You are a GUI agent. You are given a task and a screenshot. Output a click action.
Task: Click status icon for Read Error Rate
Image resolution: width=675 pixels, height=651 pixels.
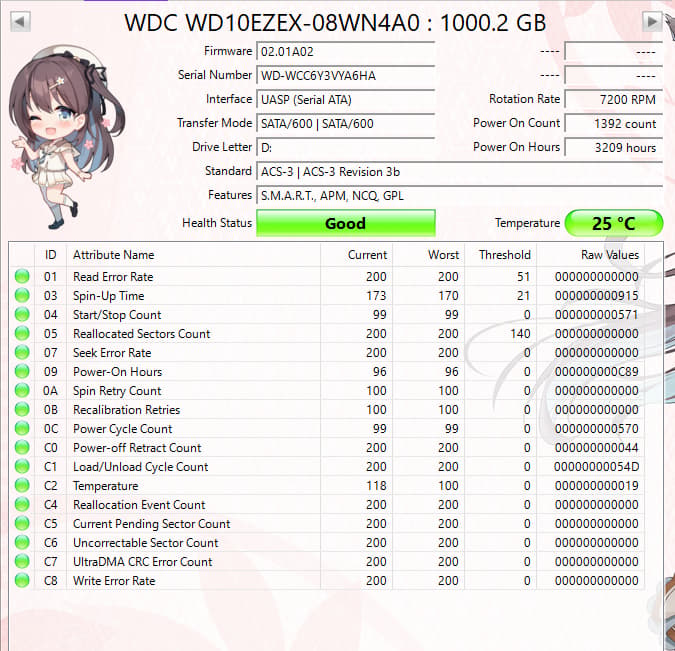(x=22, y=276)
